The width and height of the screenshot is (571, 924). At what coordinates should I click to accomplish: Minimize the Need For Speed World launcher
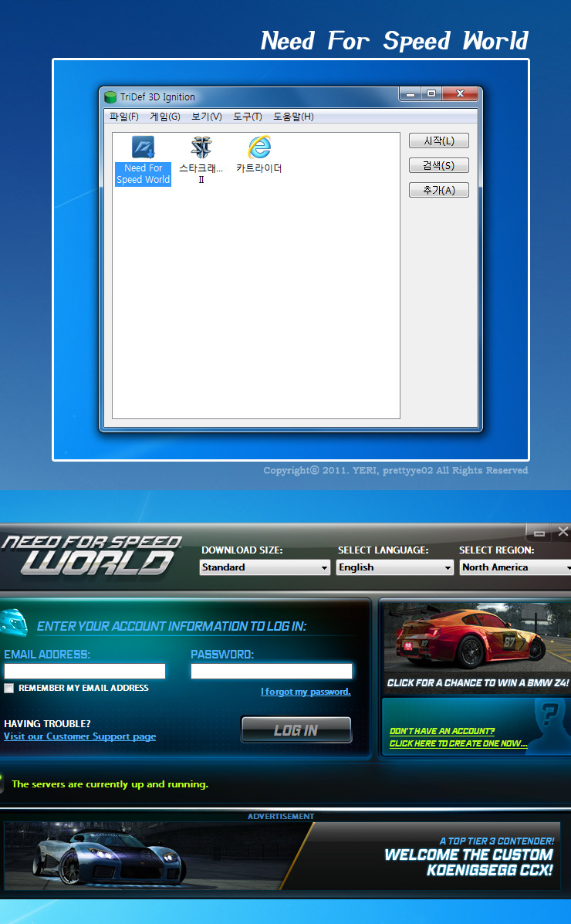pyautogui.click(x=539, y=532)
